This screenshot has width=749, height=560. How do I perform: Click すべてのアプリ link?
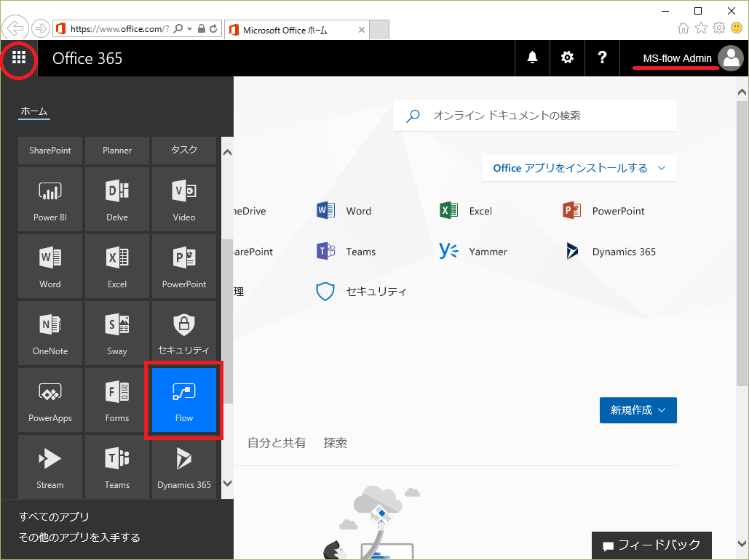pyautogui.click(x=54, y=516)
